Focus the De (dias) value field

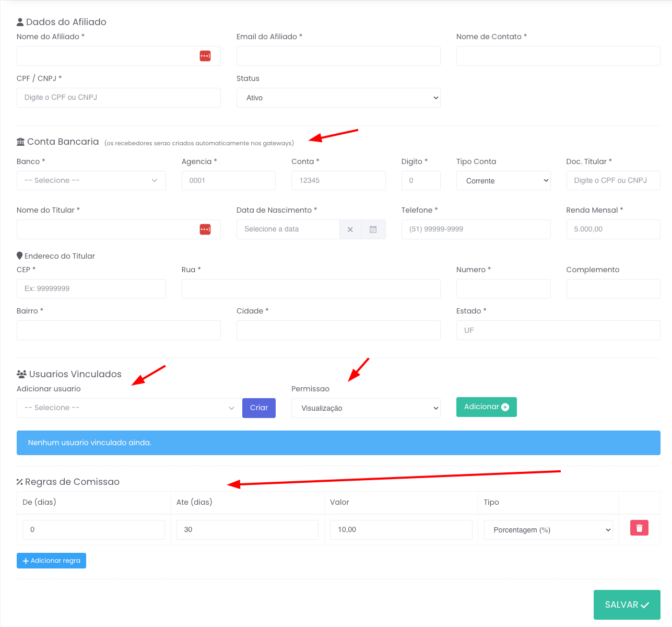pos(94,530)
